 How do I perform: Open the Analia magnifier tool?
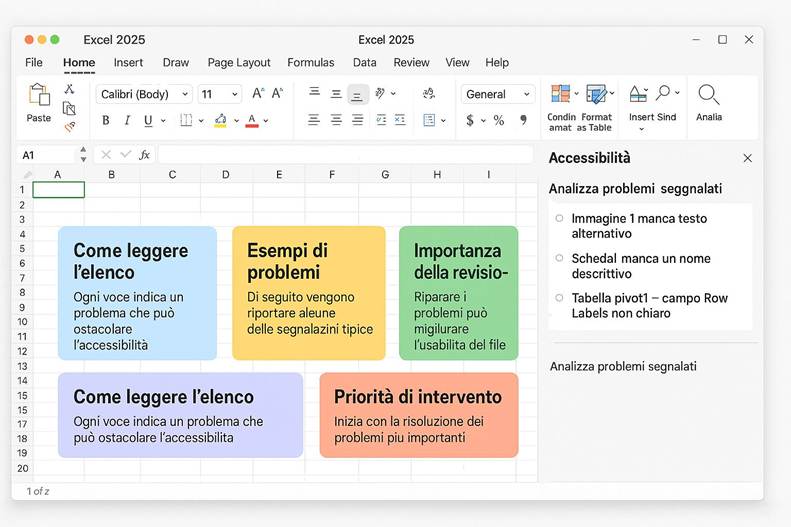pos(708,94)
